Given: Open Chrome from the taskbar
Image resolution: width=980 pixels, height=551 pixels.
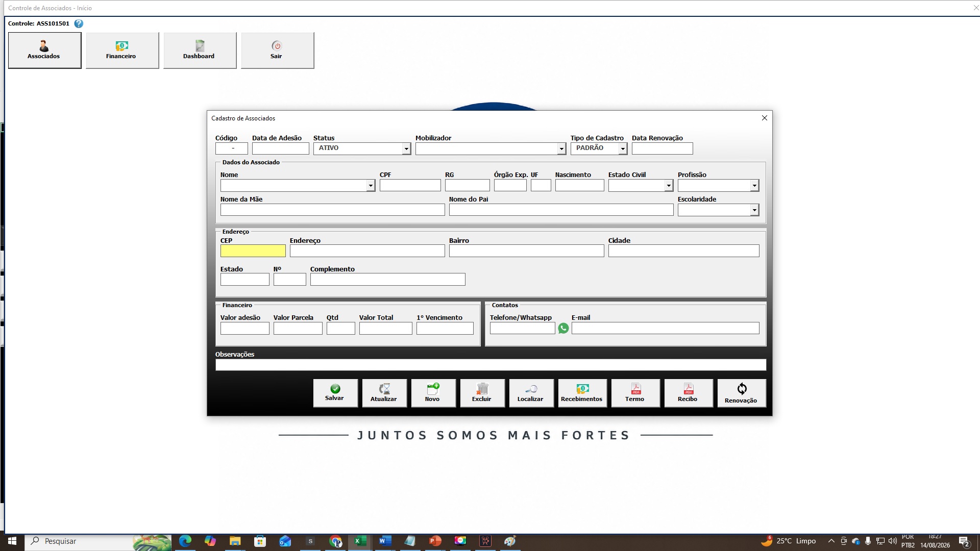Looking at the screenshot, I should (x=335, y=541).
